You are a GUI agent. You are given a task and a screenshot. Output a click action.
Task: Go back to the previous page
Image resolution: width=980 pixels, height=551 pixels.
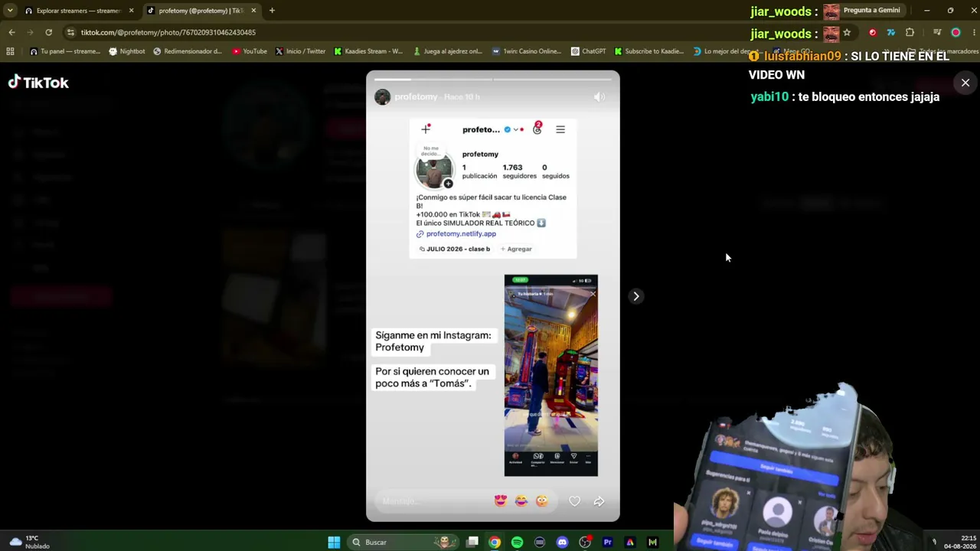[11, 32]
